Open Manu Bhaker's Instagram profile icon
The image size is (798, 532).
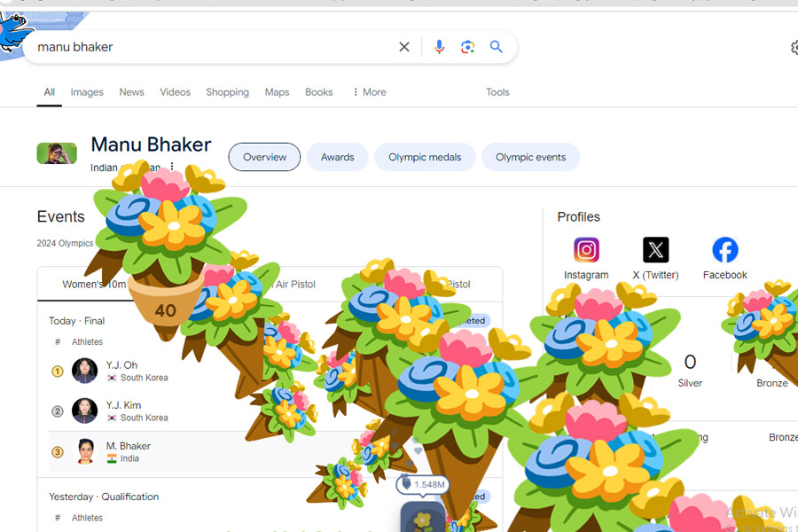tap(586, 250)
